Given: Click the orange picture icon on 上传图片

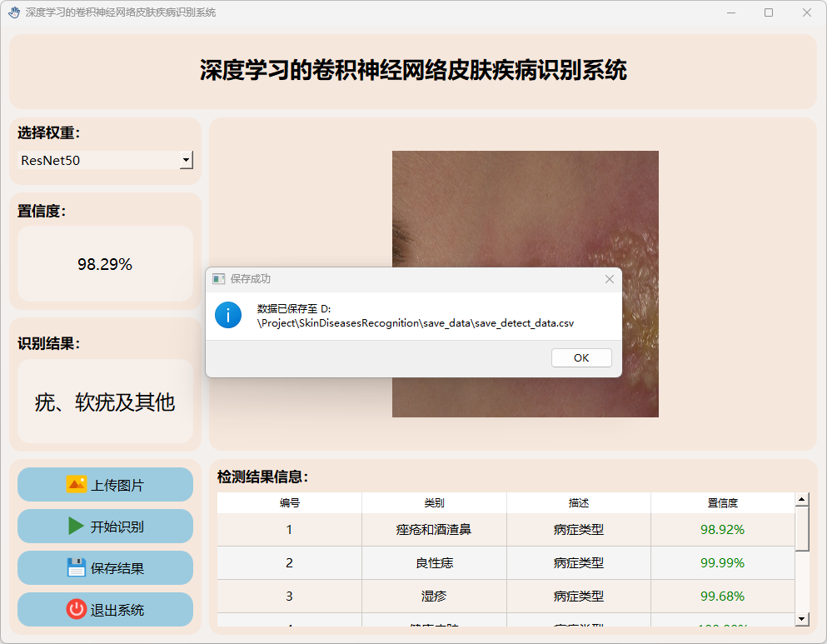Looking at the screenshot, I should [x=77, y=484].
